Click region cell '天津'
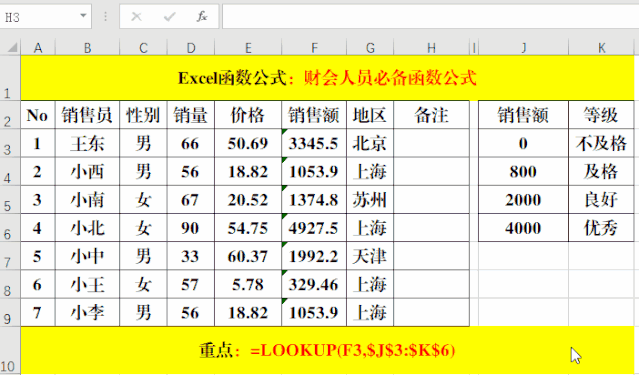This screenshot has width=639, height=375. point(370,256)
